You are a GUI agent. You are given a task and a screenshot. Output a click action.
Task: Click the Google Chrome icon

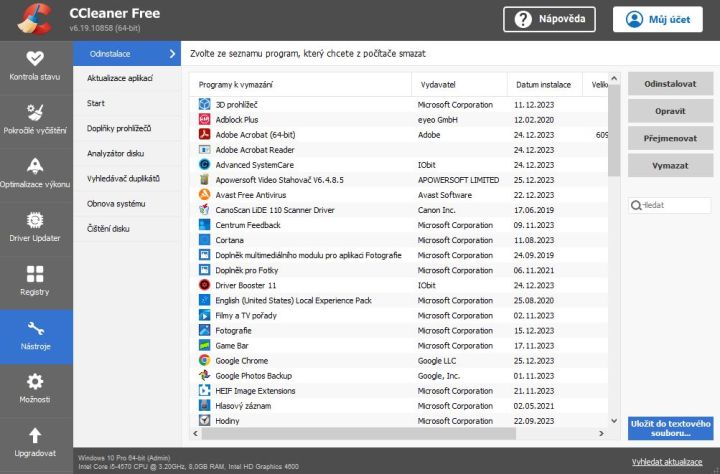coord(204,361)
